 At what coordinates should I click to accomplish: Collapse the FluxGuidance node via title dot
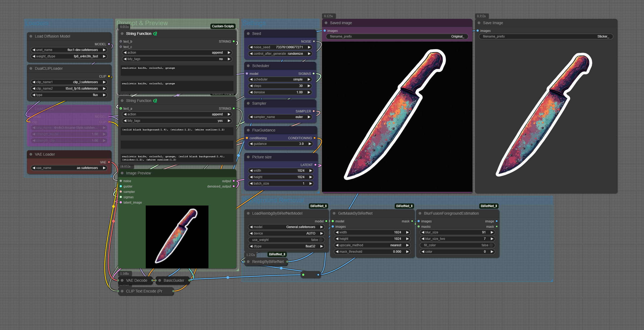click(x=248, y=130)
